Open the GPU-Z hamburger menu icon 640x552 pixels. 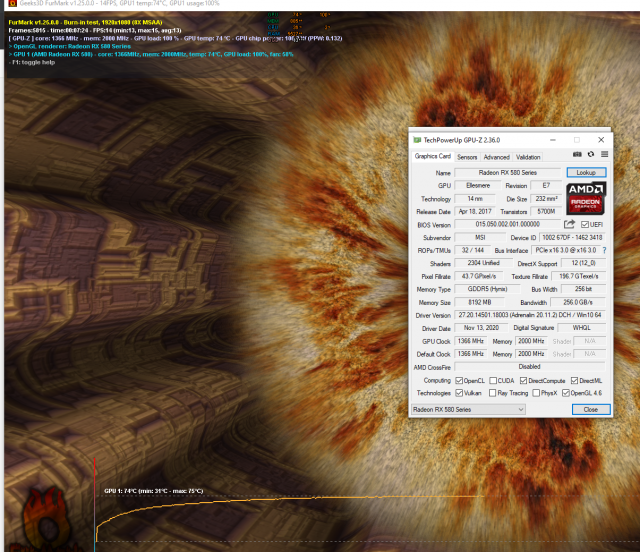click(x=604, y=154)
